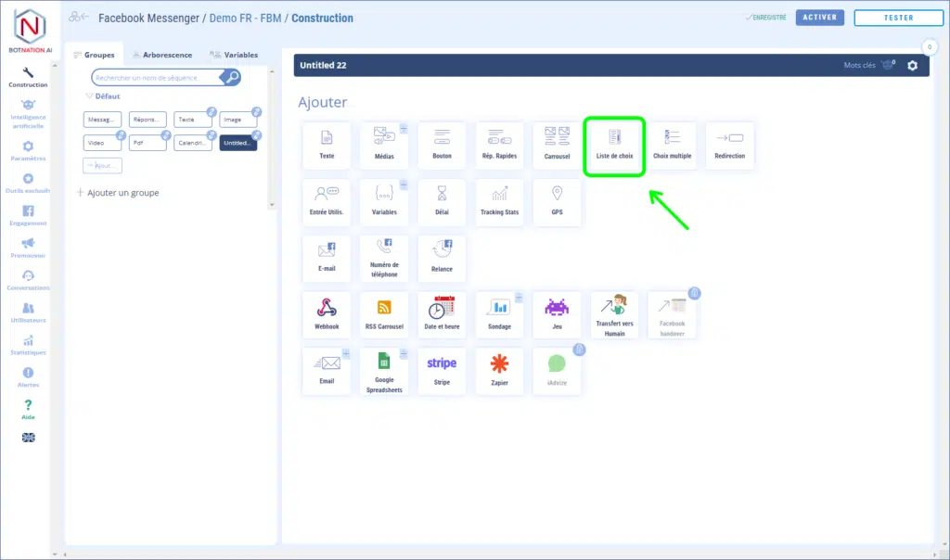
Task: Collapse the Défaut group
Action: pyautogui.click(x=89, y=96)
